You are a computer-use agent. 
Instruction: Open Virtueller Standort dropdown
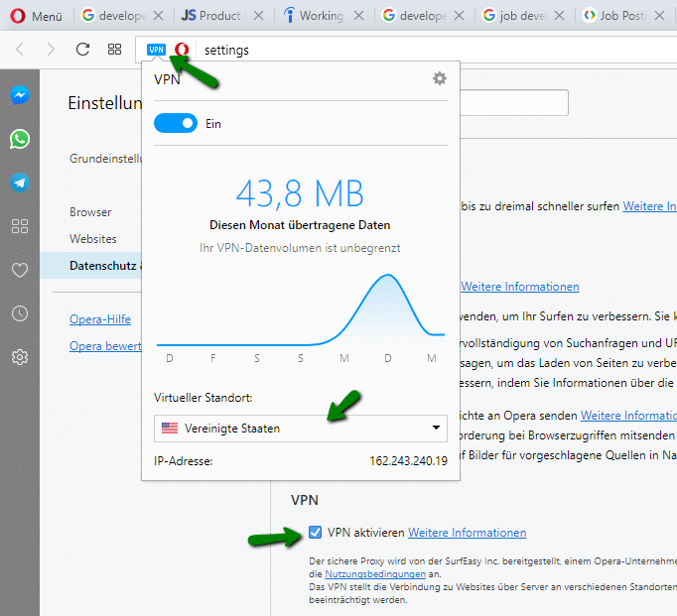pyautogui.click(x=301, y=429)
